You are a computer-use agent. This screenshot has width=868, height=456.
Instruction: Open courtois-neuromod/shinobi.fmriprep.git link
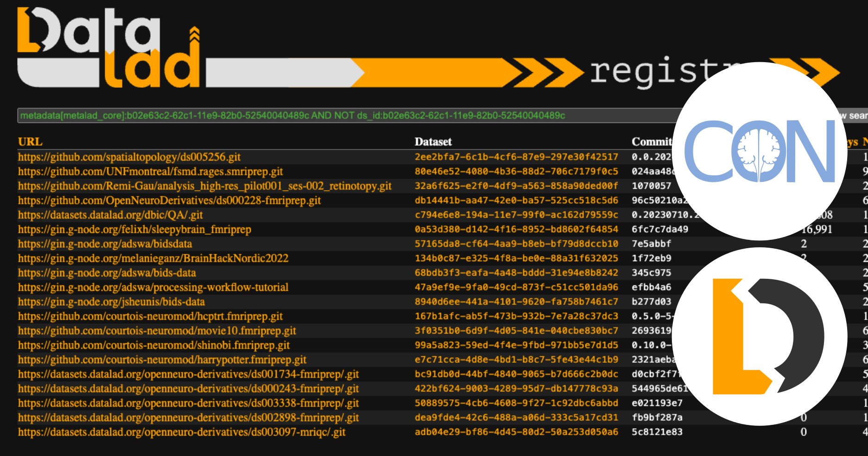click(154, 345)
